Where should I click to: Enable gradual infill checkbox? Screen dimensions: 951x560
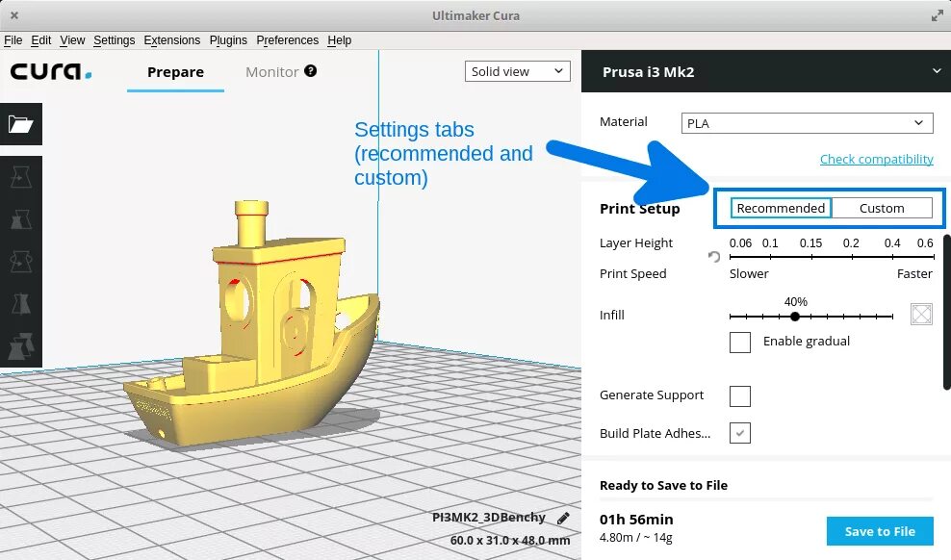[740, 342]
